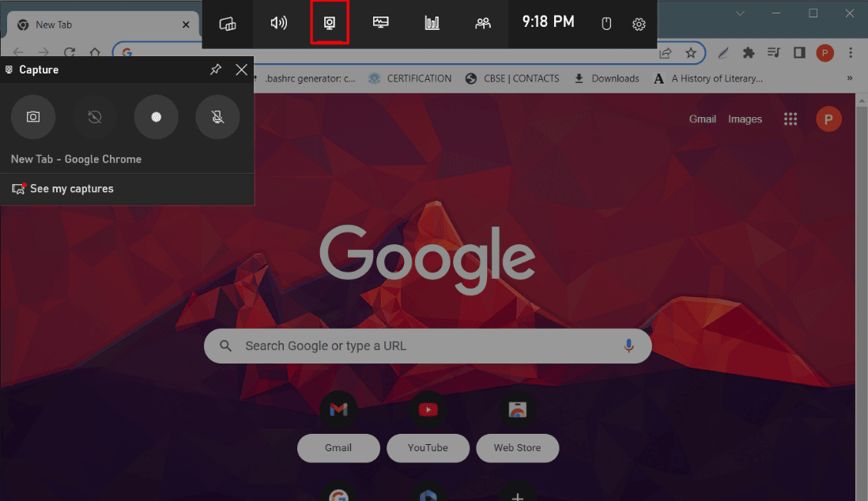Open the media control icon in Chrome toolbar
Screen dimensions: 868x501
(x=774, y=53)
